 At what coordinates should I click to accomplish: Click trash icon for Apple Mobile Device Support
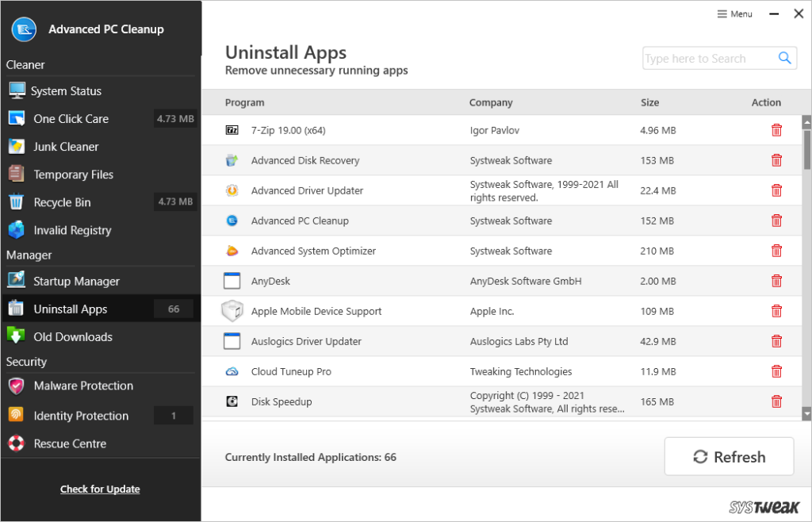click(x=776, y=311)
